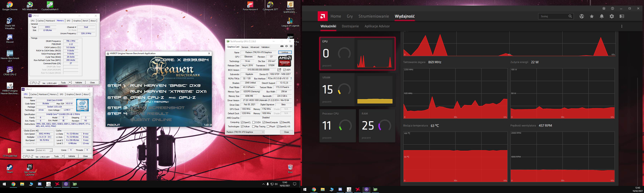Toggle the Ray Tracing checkbox in GPU-Z
The height and width of the screenshot is (193, 644).
[x=253, y=127]
